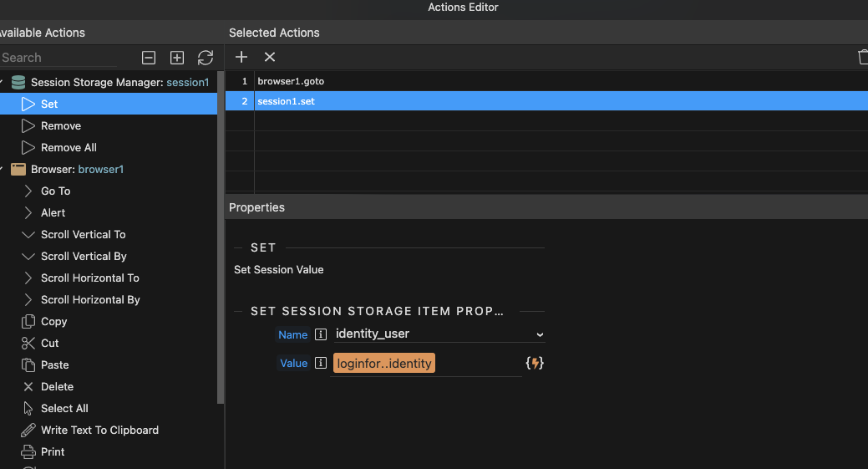Refresh the available actions list

[x=206, y=58]
